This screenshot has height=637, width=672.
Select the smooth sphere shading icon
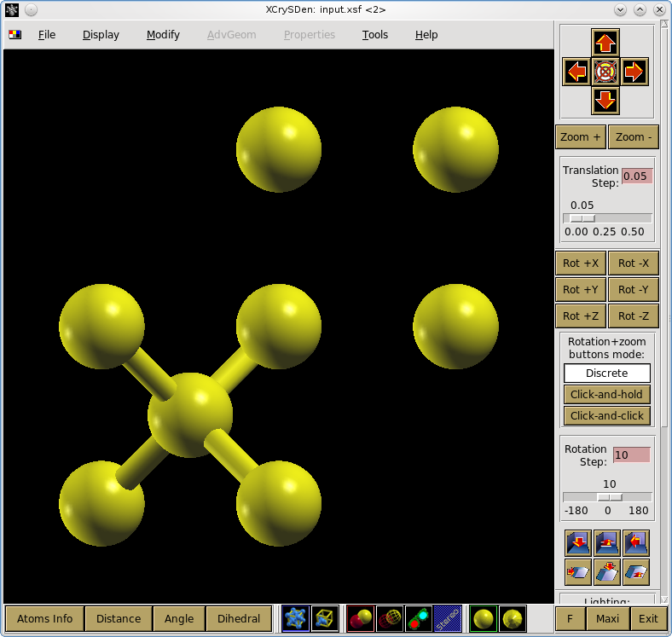(484, 618)
